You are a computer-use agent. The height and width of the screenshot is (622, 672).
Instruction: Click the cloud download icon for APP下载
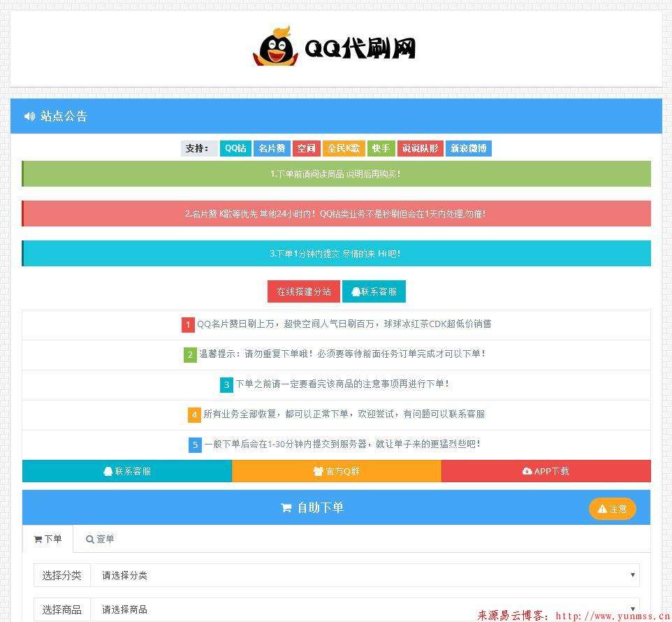click(527, 471)
